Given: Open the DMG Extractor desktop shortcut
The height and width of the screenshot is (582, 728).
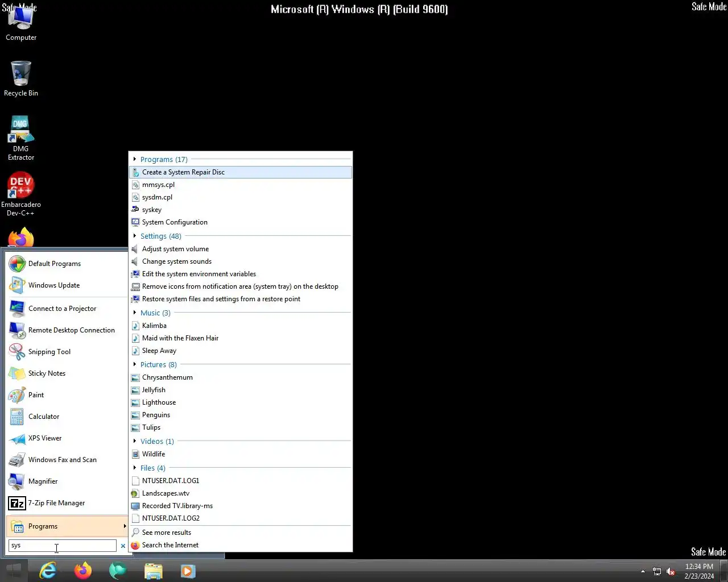Looking at the screenshot, I should tap(21, 138).
